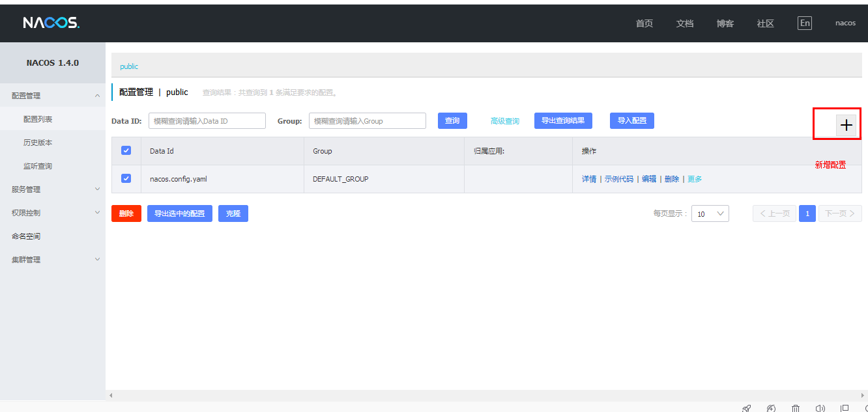Screen dimensions: 868x412
Task: Open the 高级查询 advanced query link
Action: click(x=505, y=121)
